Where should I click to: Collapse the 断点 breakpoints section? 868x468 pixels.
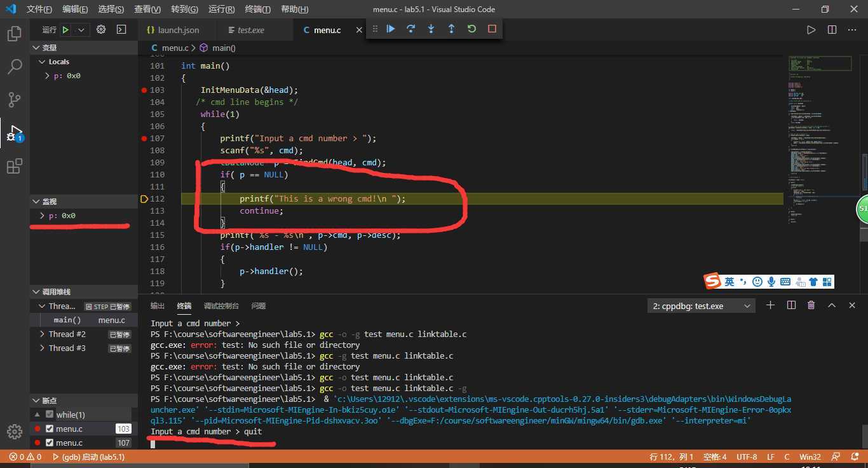pos(84,401)
